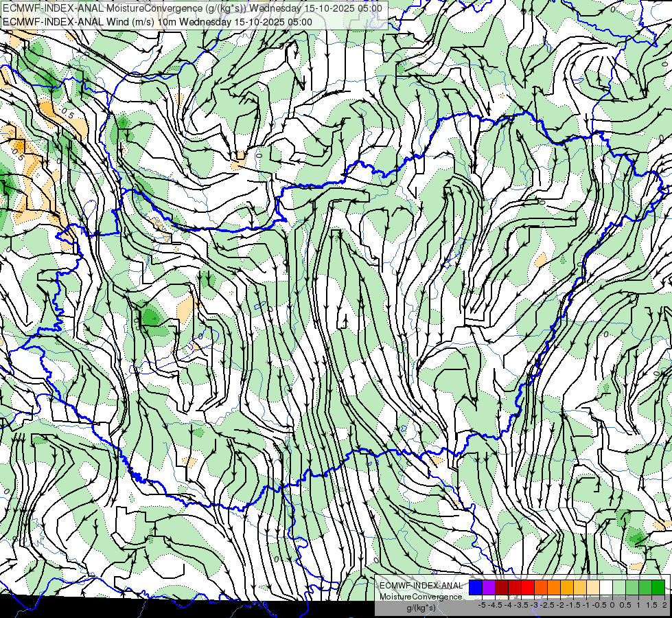Click the '-4' legend tick value
Screen dimensions: 672x618
point(508,605)
